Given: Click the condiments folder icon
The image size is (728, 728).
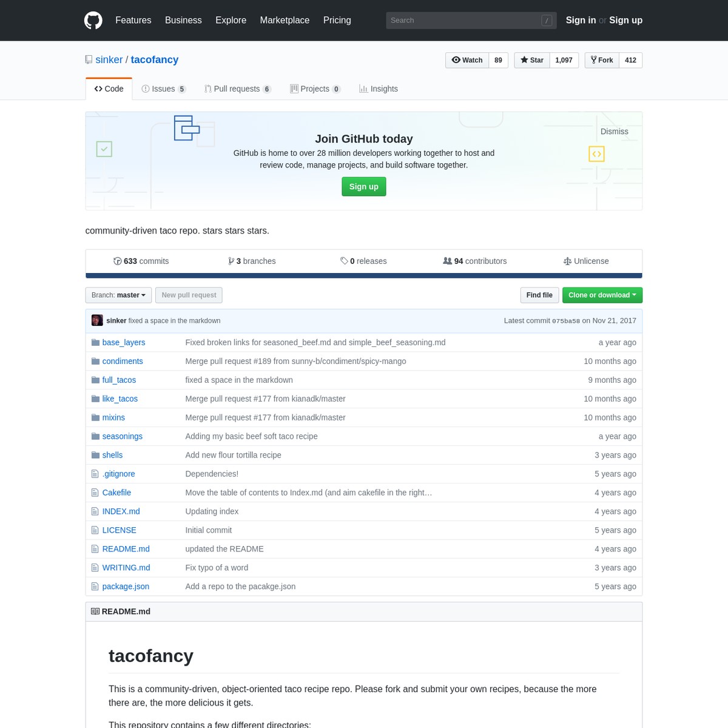Looking at the screenshot, I should coord(95,361).
